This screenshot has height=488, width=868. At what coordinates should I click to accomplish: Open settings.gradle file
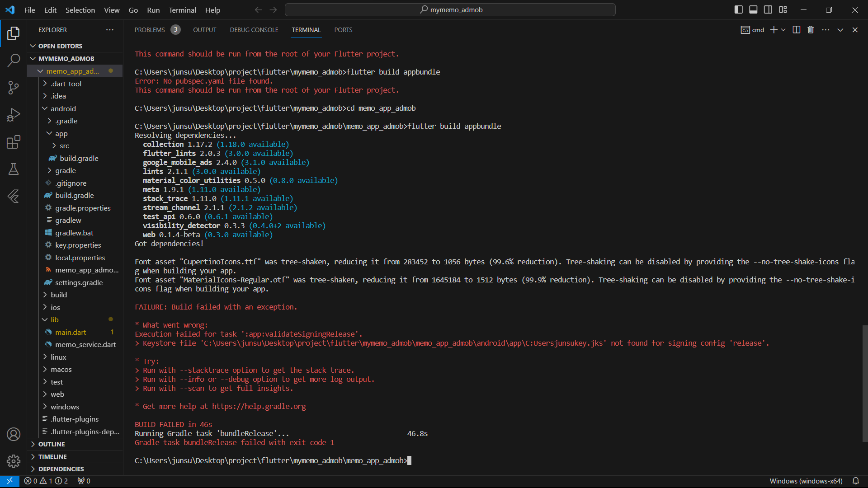click(75, 282)
